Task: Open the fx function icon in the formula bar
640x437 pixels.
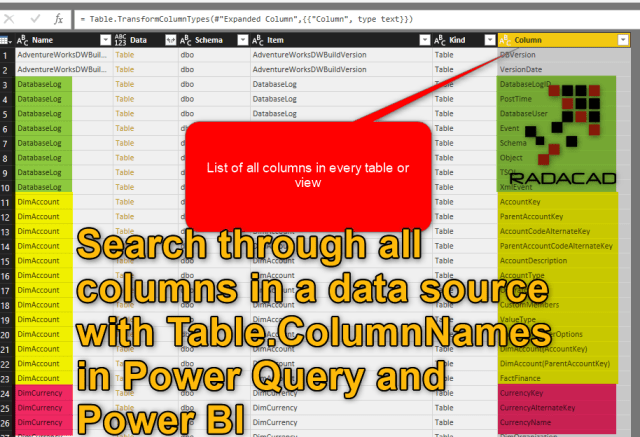Action: (59, 19)
